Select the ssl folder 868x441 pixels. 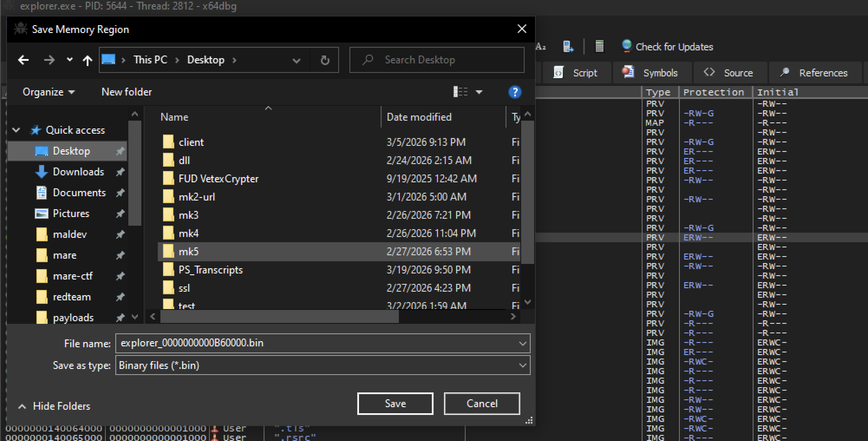(x=184, y=288)
